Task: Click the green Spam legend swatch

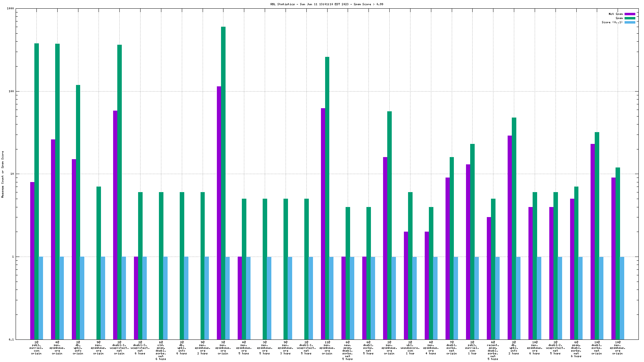Action: (x=630, y=18)
